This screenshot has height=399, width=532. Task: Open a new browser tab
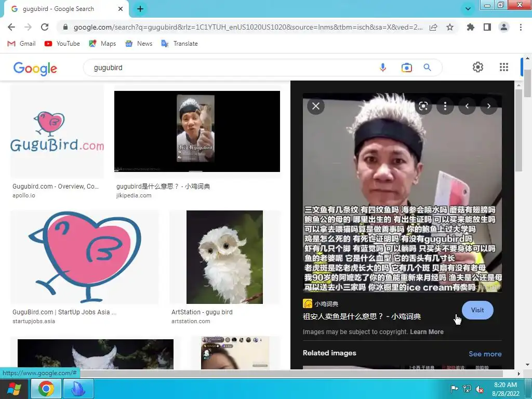140,9
